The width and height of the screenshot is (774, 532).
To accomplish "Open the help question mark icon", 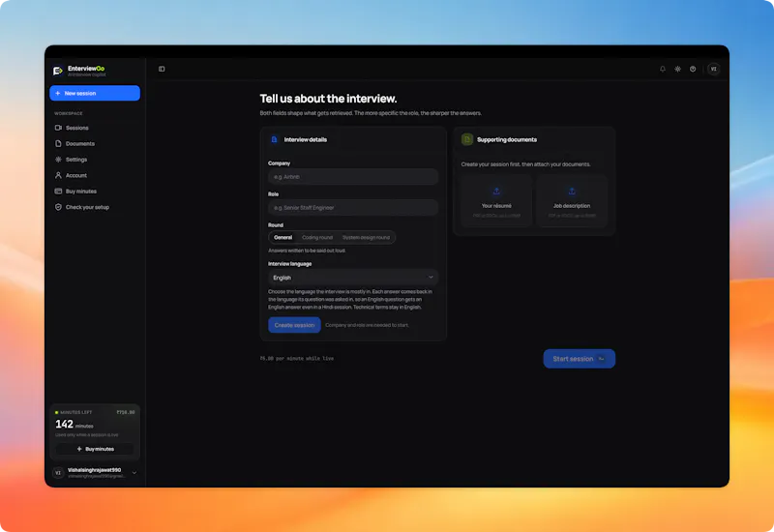I will coord(693,69).
